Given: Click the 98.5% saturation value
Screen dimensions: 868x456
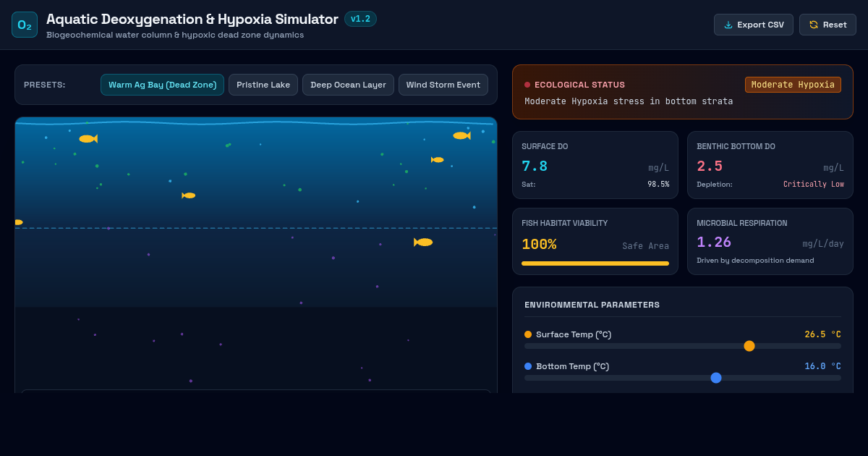Looking at the screenshot, I should pyautogui.click(x=658, y=185).
